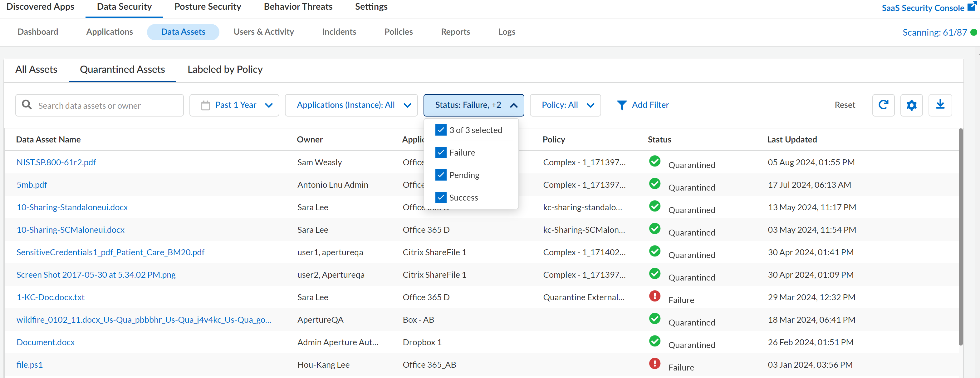Click the calendar icon in date filter
The width and height of the screenshot is (980, 378).
tap(205, 106)
